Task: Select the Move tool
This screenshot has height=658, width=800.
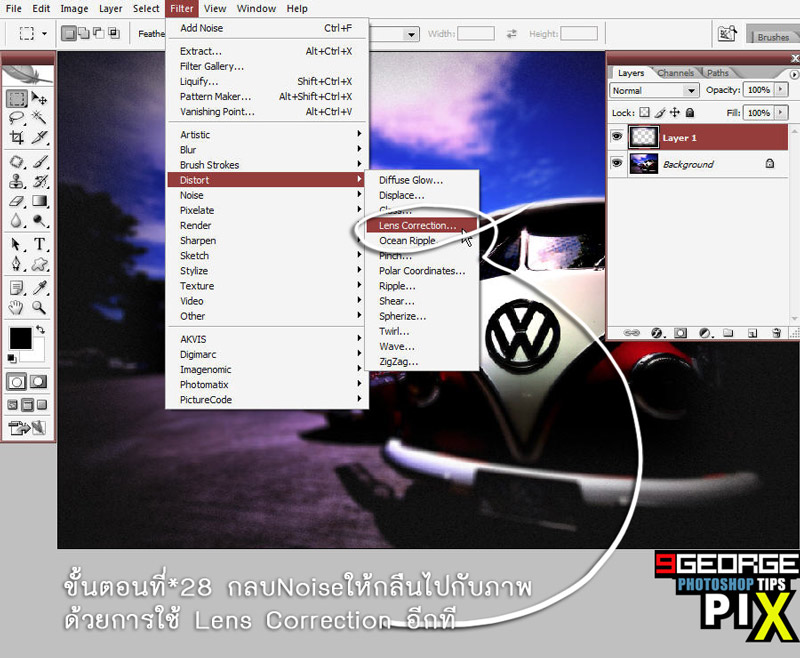Action: (x=39, y=98)
